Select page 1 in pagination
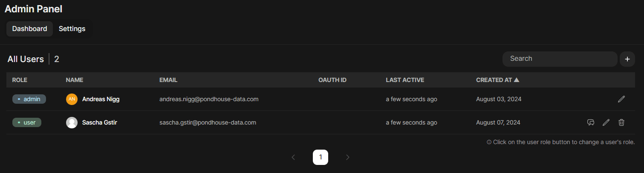This screenshot has width=644, height=173. coord(321,157)
